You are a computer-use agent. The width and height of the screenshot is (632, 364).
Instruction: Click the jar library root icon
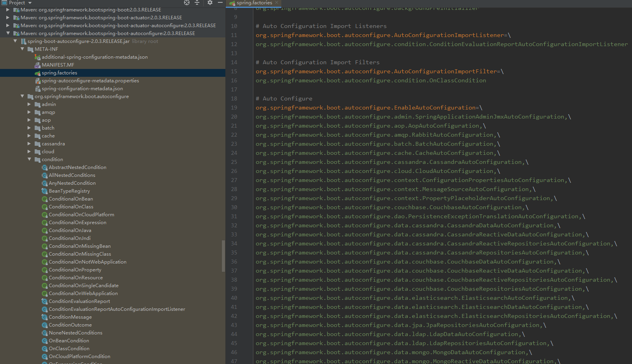(x=23, y=41)
